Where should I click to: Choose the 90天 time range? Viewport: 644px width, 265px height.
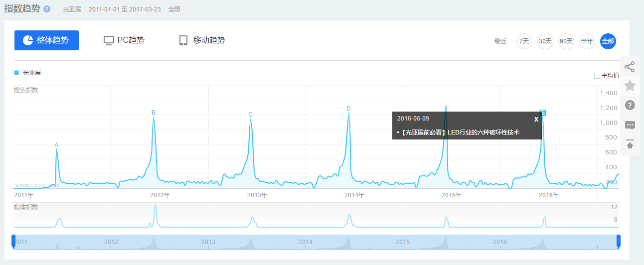click(x=566, y=41)
